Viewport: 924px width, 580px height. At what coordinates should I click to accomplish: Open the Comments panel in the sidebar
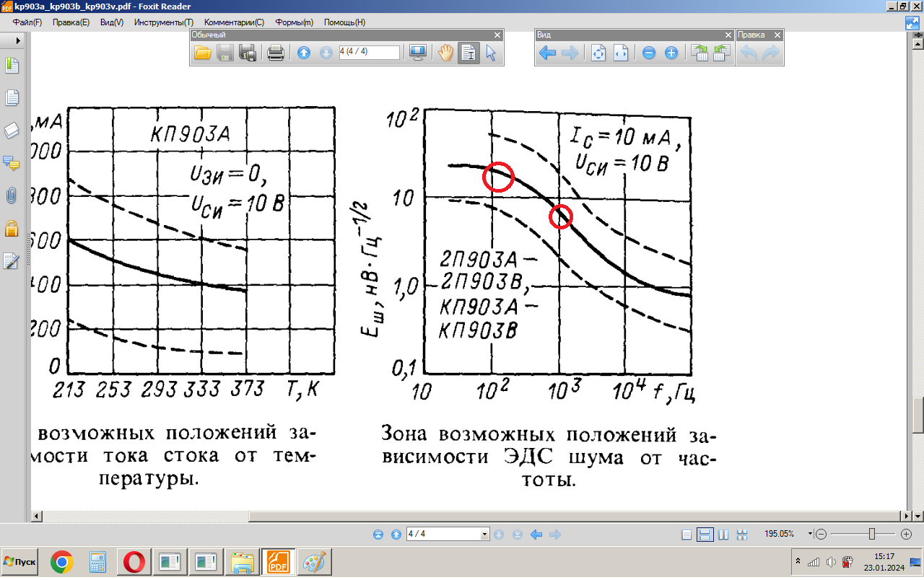click(12, 163)
